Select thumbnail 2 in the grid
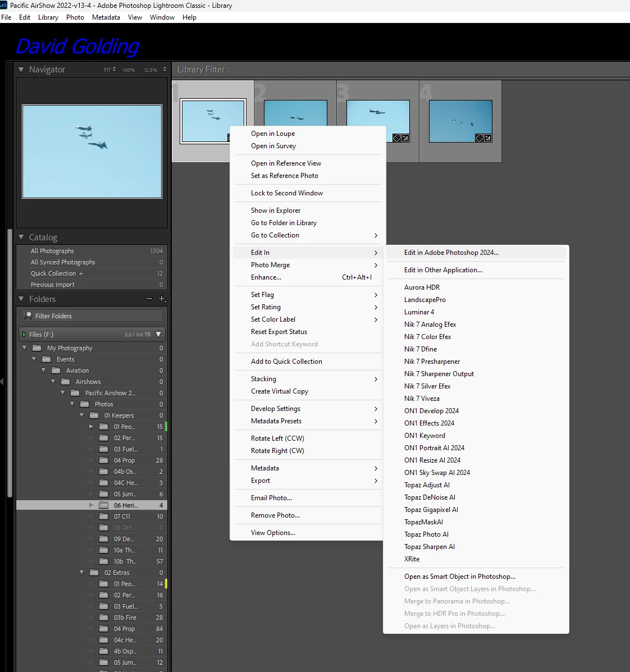 click(x=295, y=113)
